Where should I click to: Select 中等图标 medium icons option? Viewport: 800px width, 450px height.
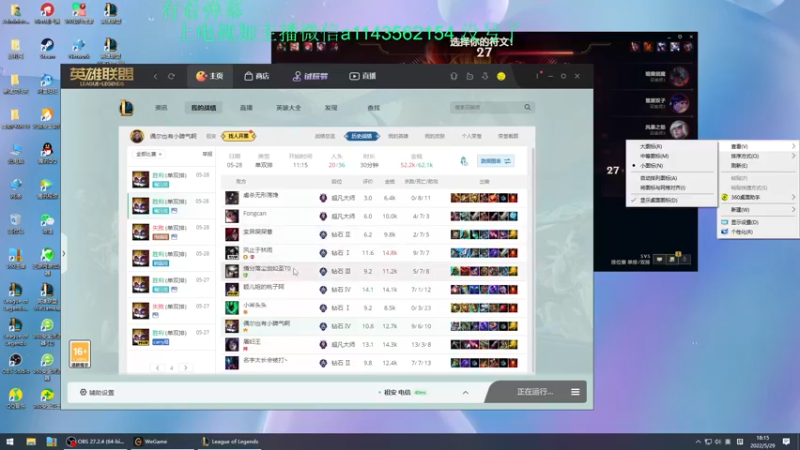(x=671, y=156)
